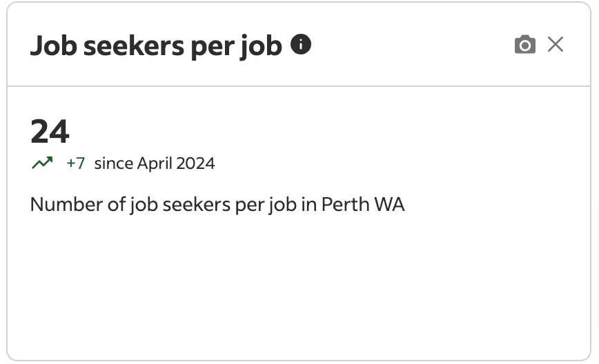Click the "since April 2024" text

click(155, 163)
